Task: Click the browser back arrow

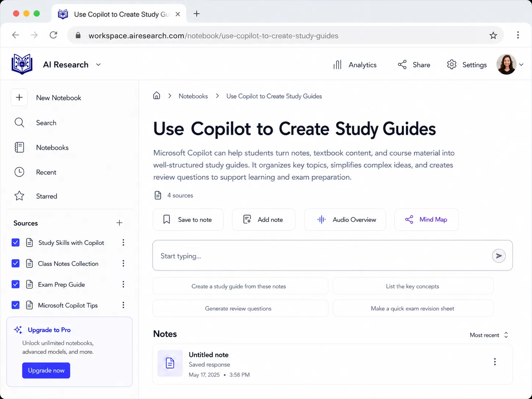Action: [15, 35]
